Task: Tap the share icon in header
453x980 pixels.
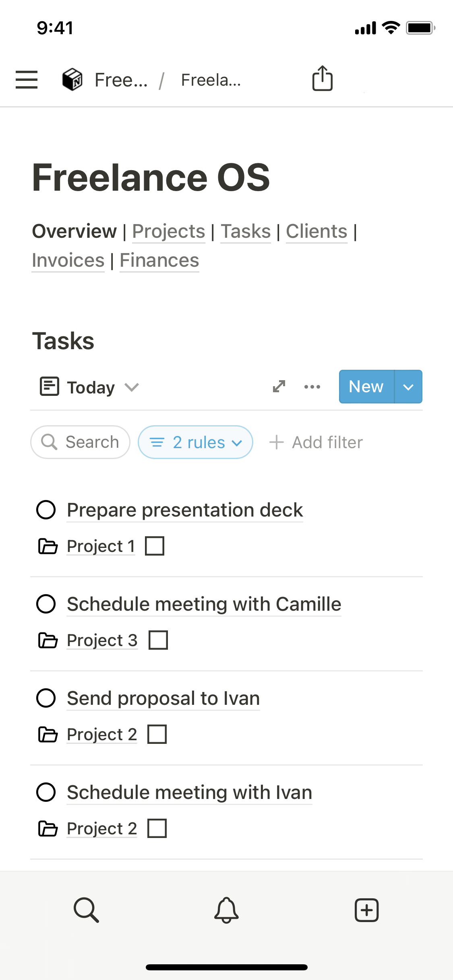Action: [x=322, y=78]
